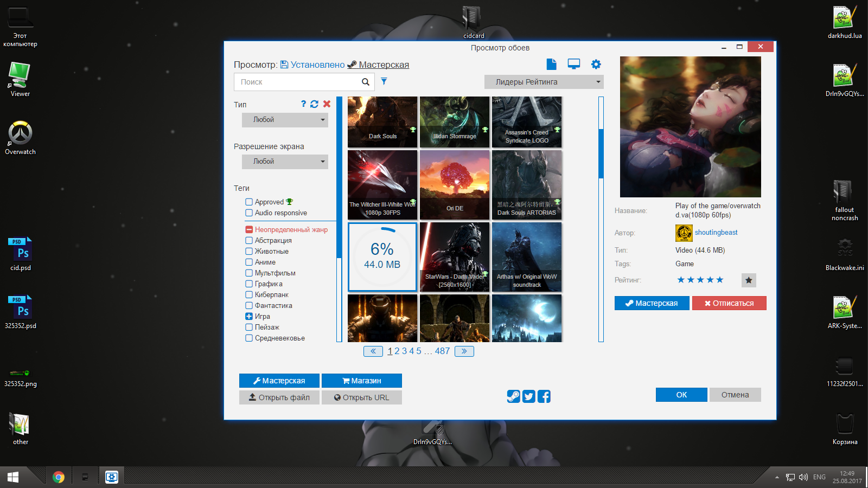This screenshot has height=488, width=868.
Task: Click the blue document file icon
Action: pos(551,65)
